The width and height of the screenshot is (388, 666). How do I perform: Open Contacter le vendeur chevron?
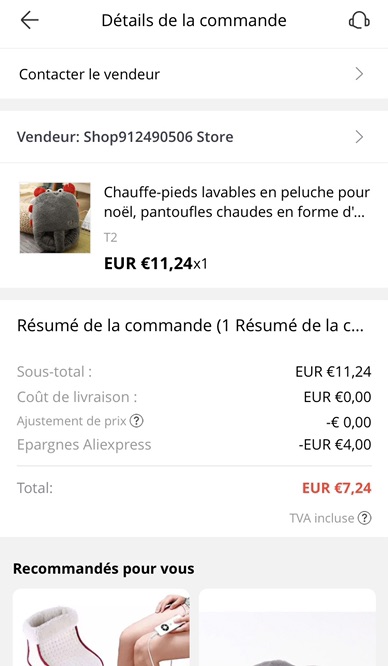tap(359, 74)
